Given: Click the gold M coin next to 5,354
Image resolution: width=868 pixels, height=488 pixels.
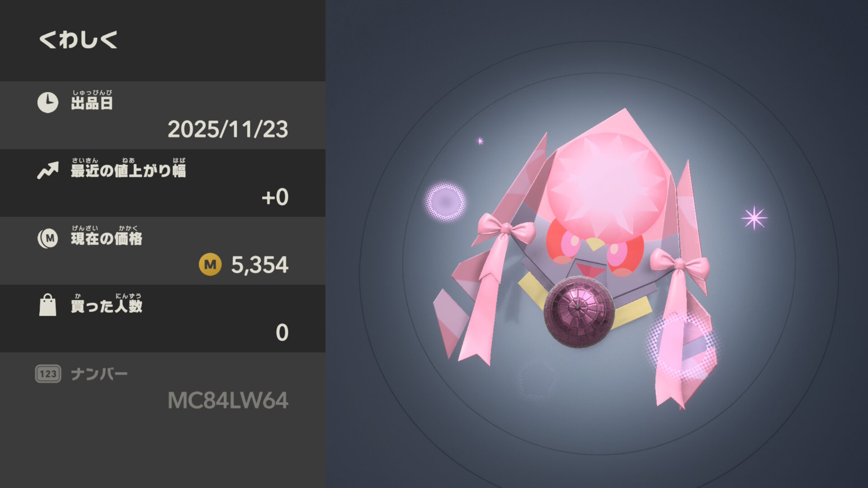Looking at the screenshot, I should [x=210, y=264].
